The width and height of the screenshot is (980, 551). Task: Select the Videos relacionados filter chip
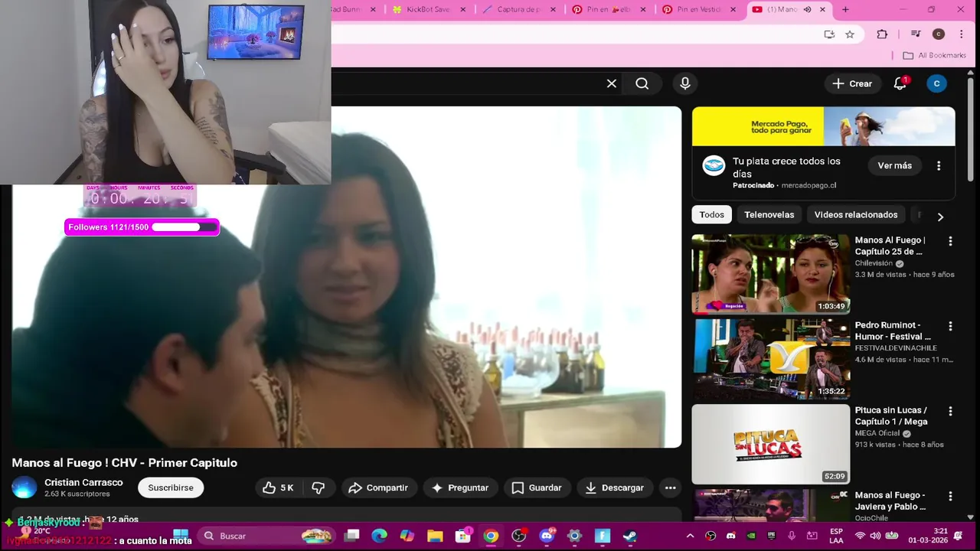point(855,215)
